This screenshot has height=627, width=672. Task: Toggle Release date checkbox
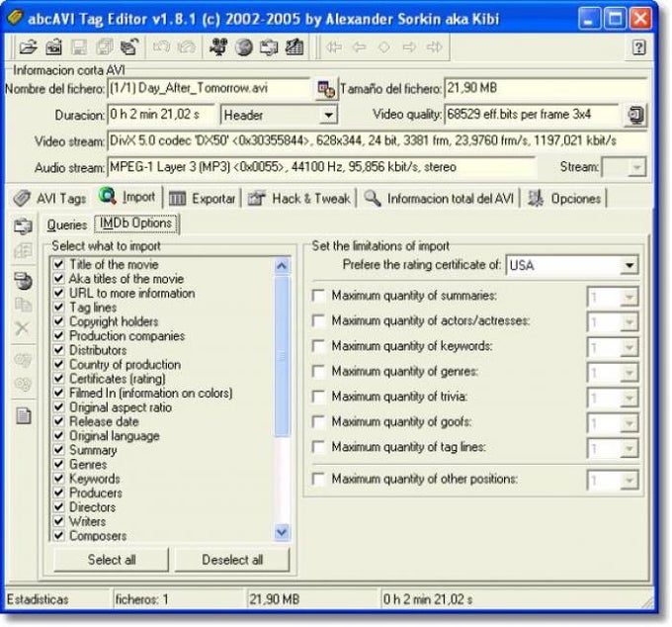click(58, 420)
